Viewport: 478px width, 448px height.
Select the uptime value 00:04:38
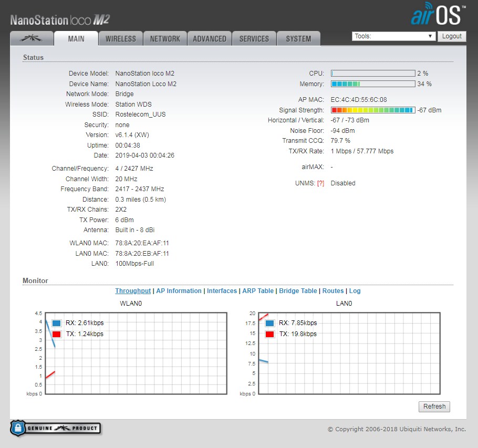click(x=128, y=145)
